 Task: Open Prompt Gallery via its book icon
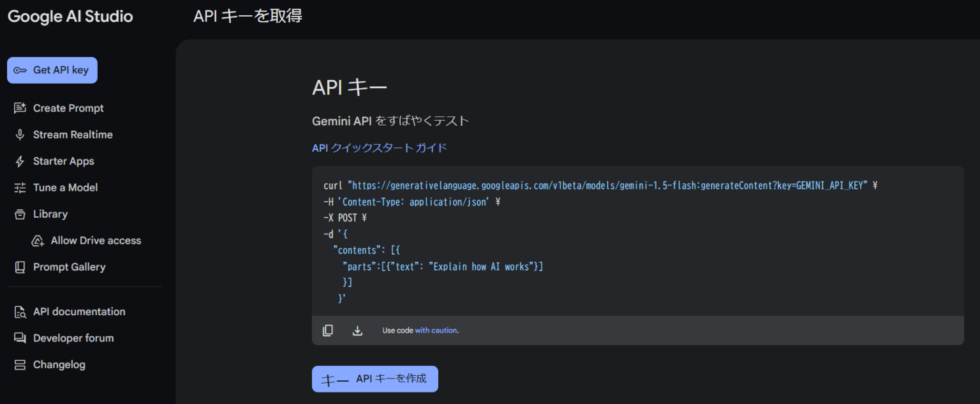pyautogui.click(x=20, y=267)
